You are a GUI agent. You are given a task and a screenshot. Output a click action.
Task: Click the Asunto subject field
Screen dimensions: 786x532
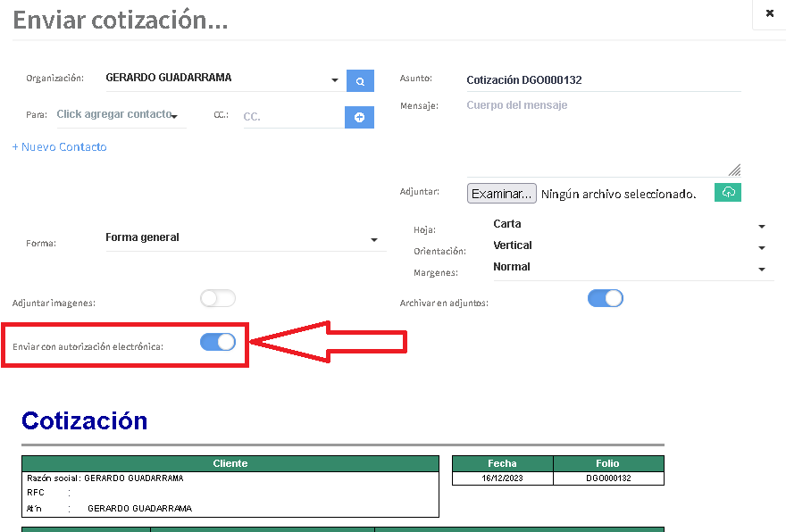(x=603, y=80)
